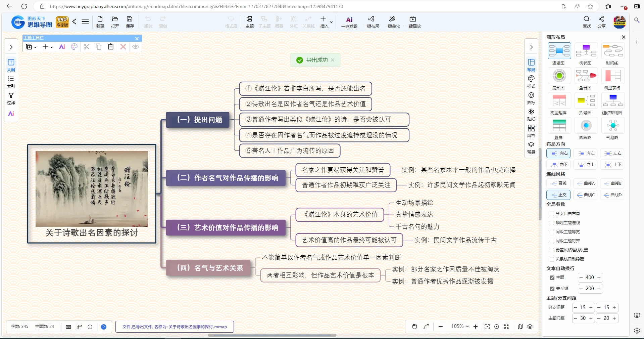
Task: Set layout direction 上下
Action: pos(612,165)
